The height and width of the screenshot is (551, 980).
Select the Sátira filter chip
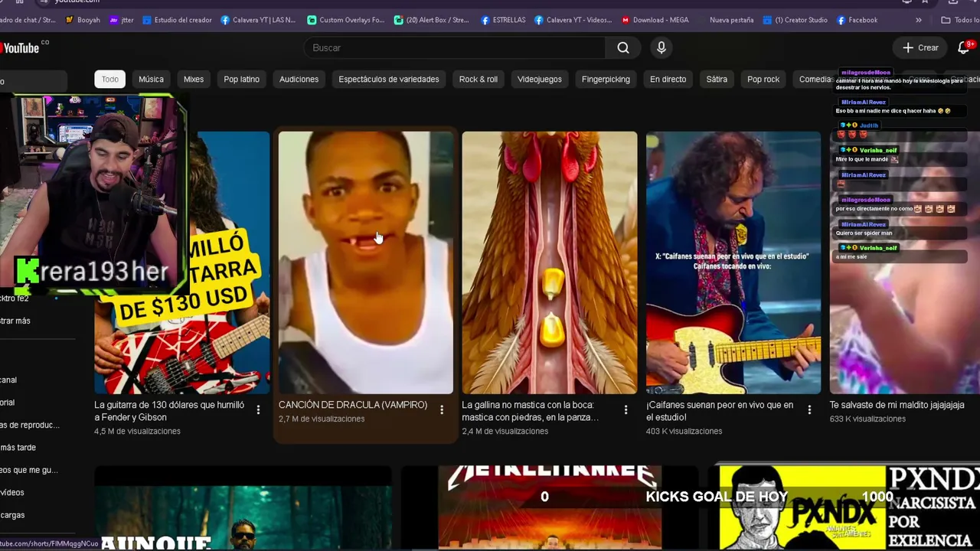717,79
